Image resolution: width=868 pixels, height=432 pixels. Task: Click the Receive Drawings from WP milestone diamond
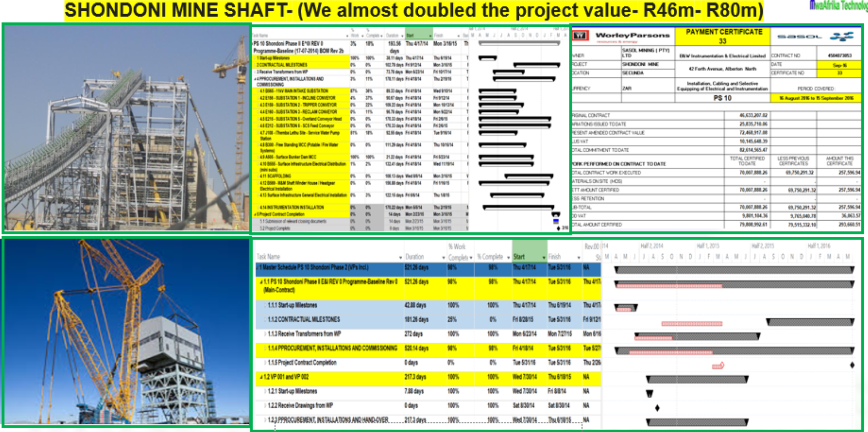pyautogui.click(x=657, y=408)
